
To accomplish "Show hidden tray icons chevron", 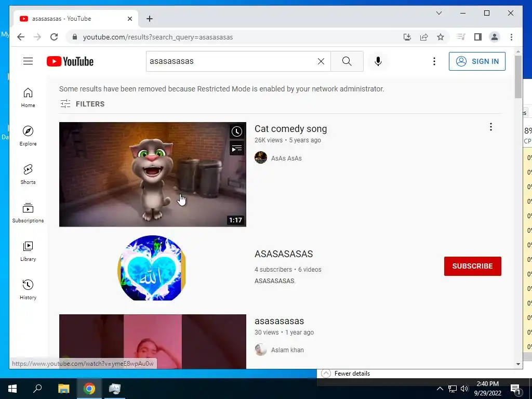I will click(x=440, y=389).
